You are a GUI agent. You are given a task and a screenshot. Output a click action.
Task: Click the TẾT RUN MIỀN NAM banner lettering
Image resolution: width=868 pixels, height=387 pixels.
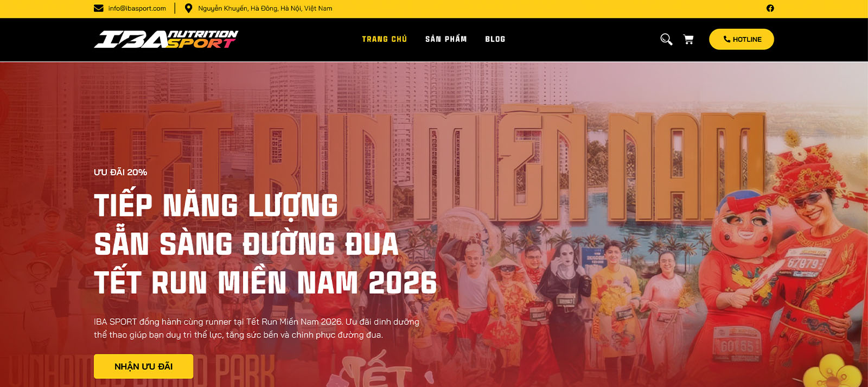click(x=434, y=163)
